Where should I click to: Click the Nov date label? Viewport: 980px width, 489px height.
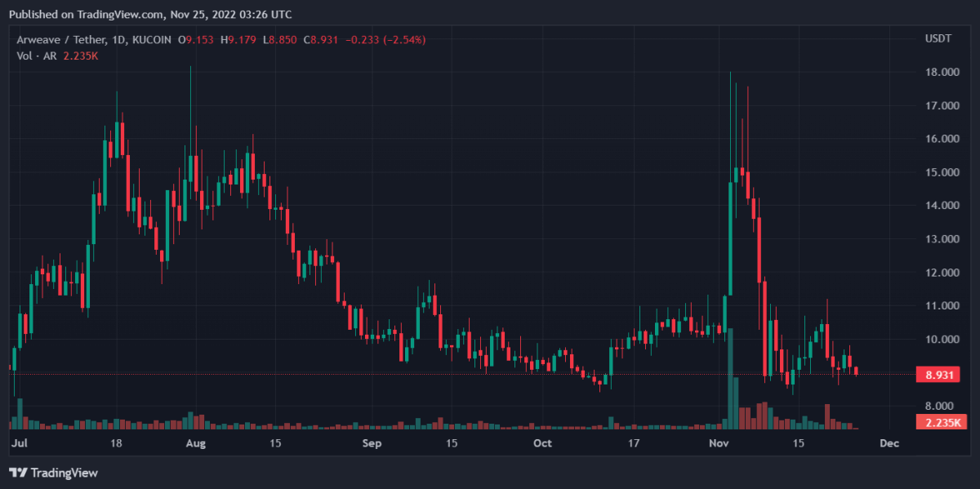719,443
